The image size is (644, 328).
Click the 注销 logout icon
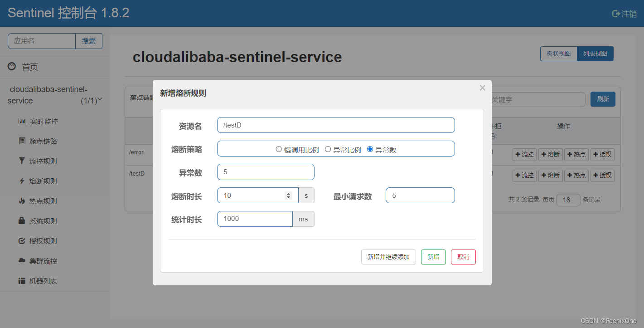point(616,14)
